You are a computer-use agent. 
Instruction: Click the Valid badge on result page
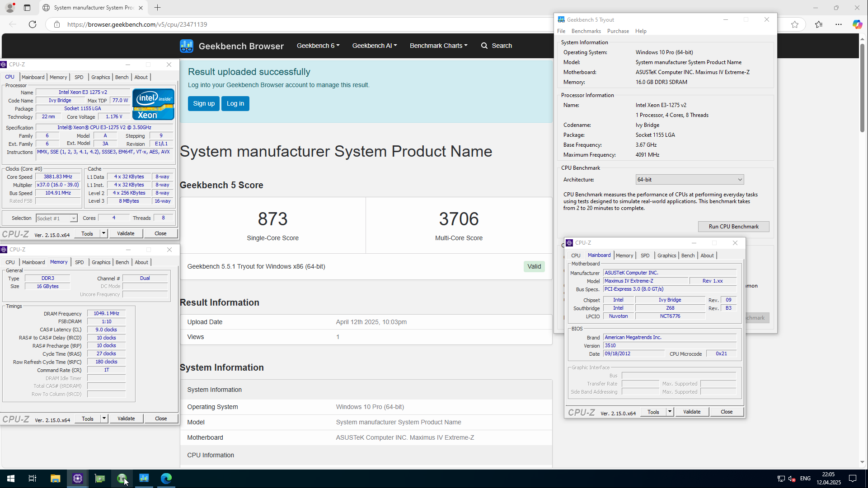pos(534,267)
